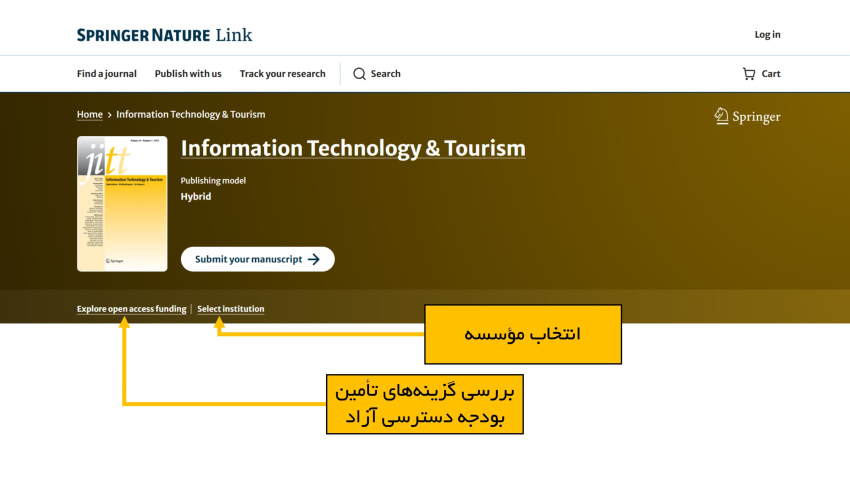The width and height of the screenshot is (850, 478).
Task: Click the magnifying glass search icon
Action: pyautogui.click(x=359, y=74)
